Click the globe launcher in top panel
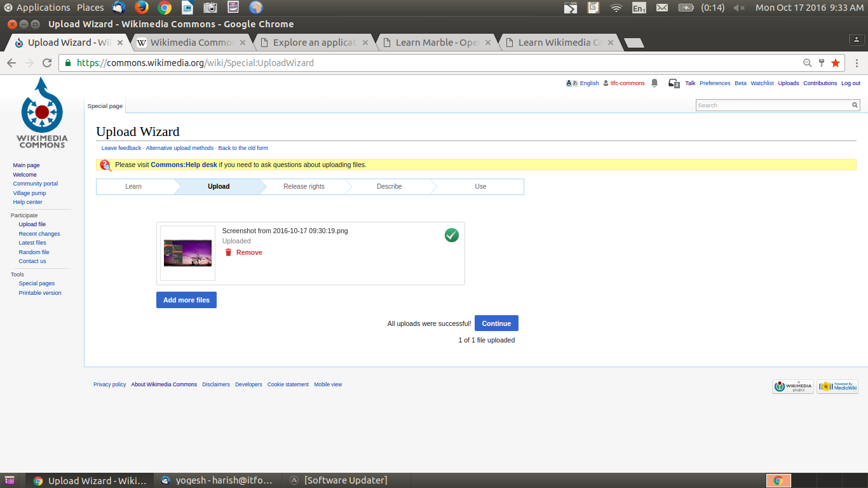The height and width of the screenshot is (488, 868). pyautogui.click(x=255, y=8)
